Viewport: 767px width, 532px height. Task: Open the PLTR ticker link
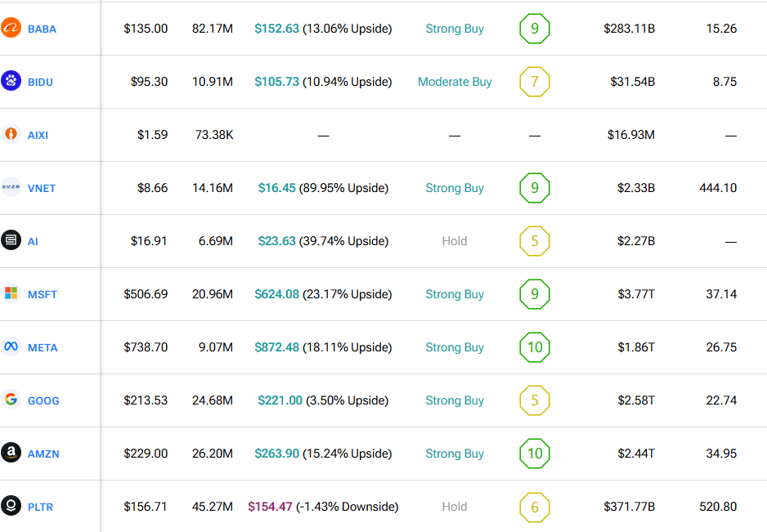tap(41, 507)
